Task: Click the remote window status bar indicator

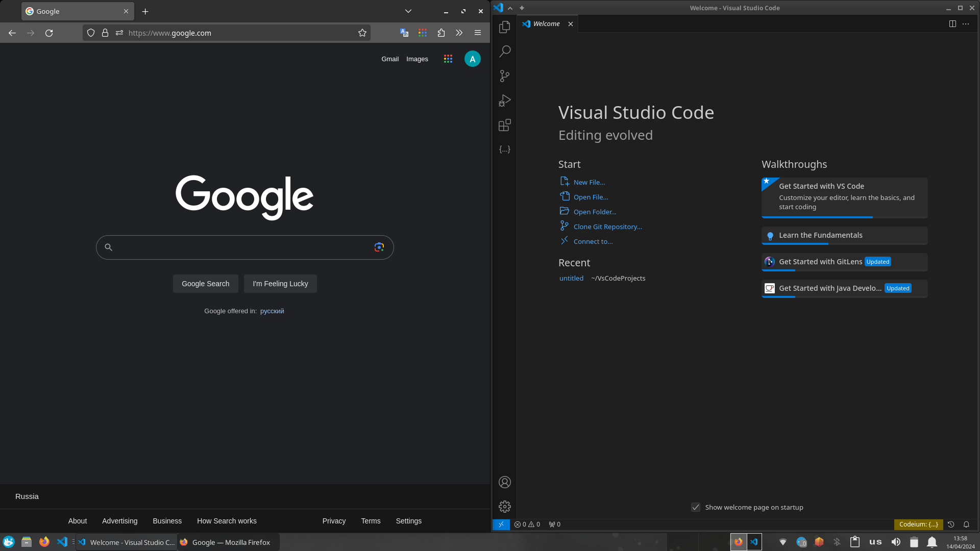Action: tap(501, 524)
